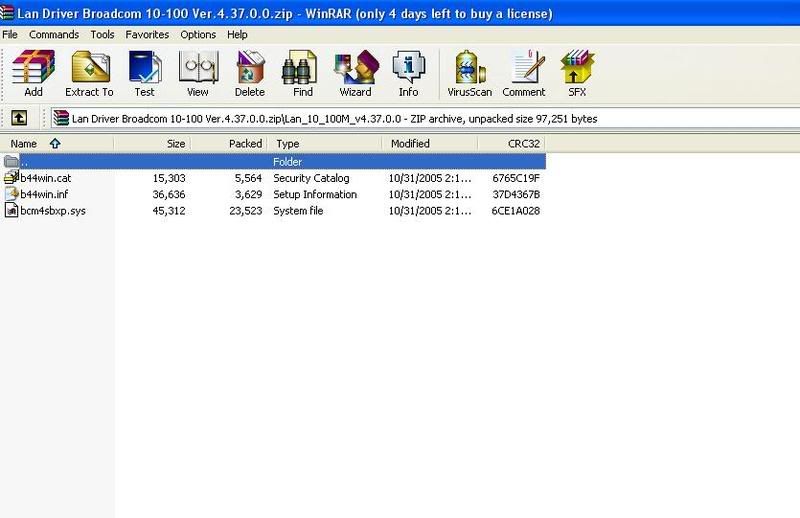
Task: Open the Favorites menu
Action: point(147,35)
